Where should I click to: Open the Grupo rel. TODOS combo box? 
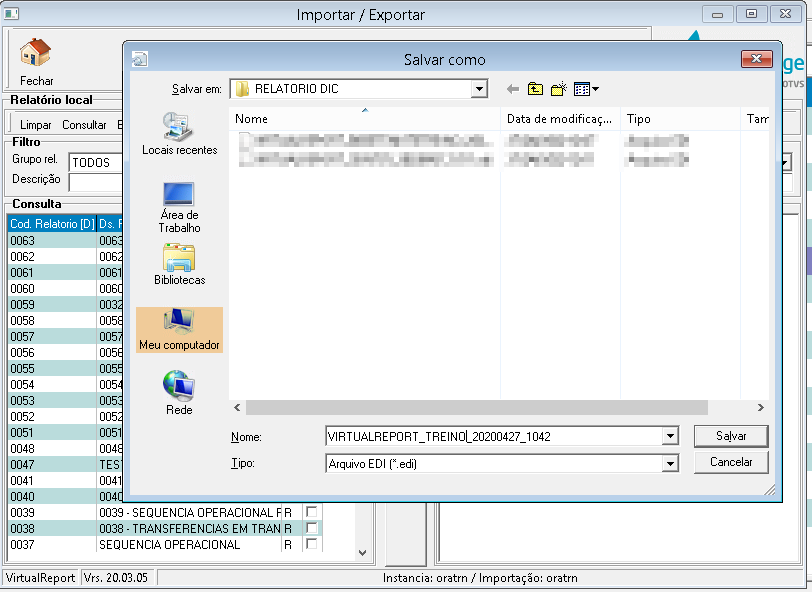click(95, 163)
